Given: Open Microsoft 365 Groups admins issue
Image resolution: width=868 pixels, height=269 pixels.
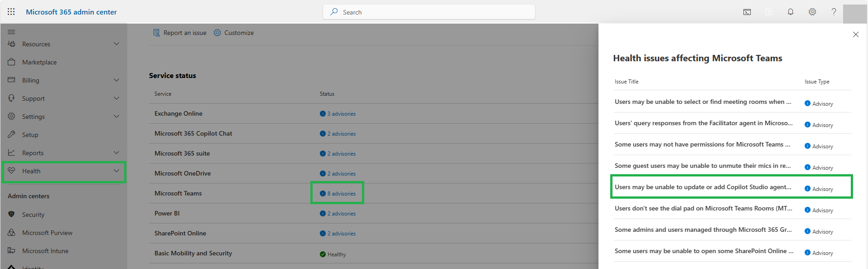Looking at the screenshot, I should (704, 230).
